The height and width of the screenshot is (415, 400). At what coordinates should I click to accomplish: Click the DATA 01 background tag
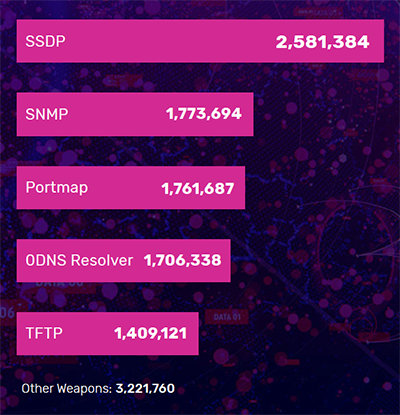coord(227,317)
